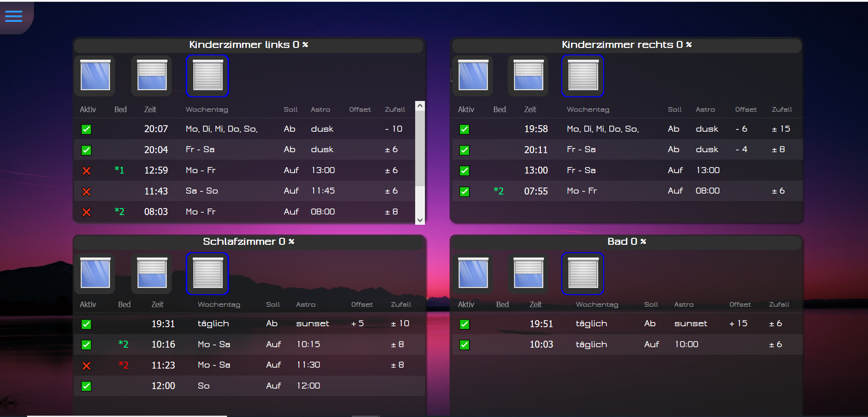Set Kinderzimmer links shutter to half position
868x417 pixels.
(152, 75)
